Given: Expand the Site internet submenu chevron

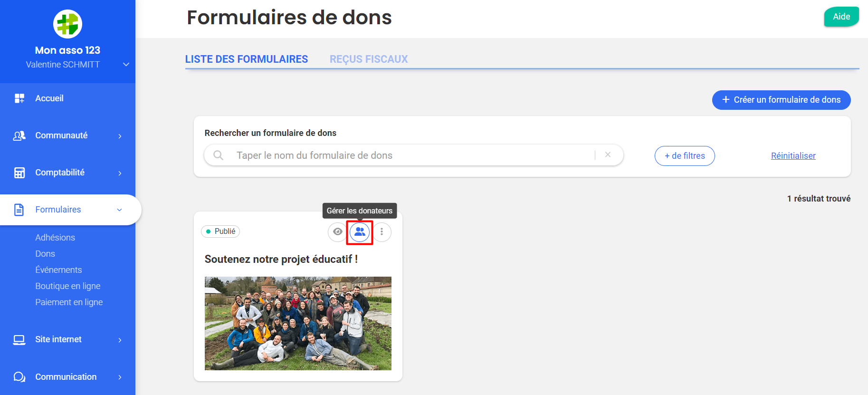Looking at the screenshot, I should click(120, 340).
